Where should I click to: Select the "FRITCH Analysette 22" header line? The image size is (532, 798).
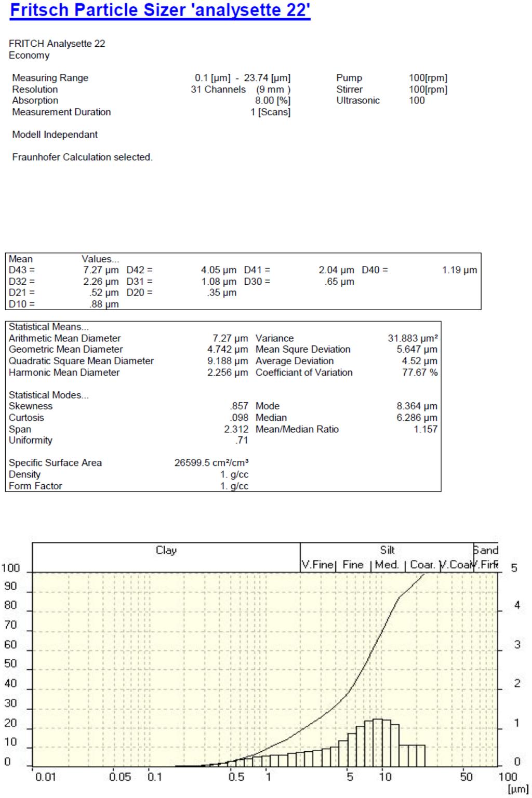[x=57, y=44]
